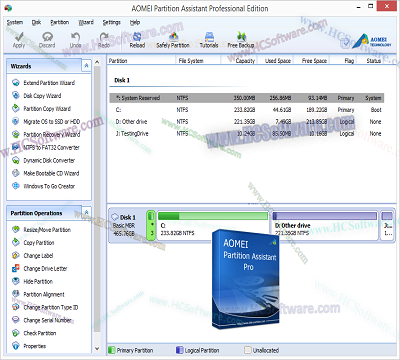Screen dimensions: 400x360
Task: Open the Help menu
Action: (x=135, y=22)
